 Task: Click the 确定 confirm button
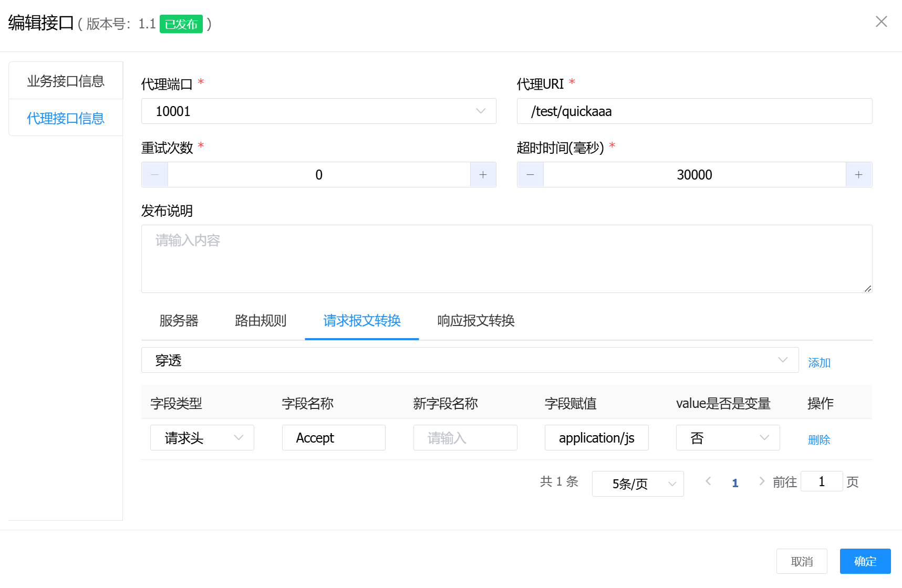pyautogui.click(x=865, y=561)
